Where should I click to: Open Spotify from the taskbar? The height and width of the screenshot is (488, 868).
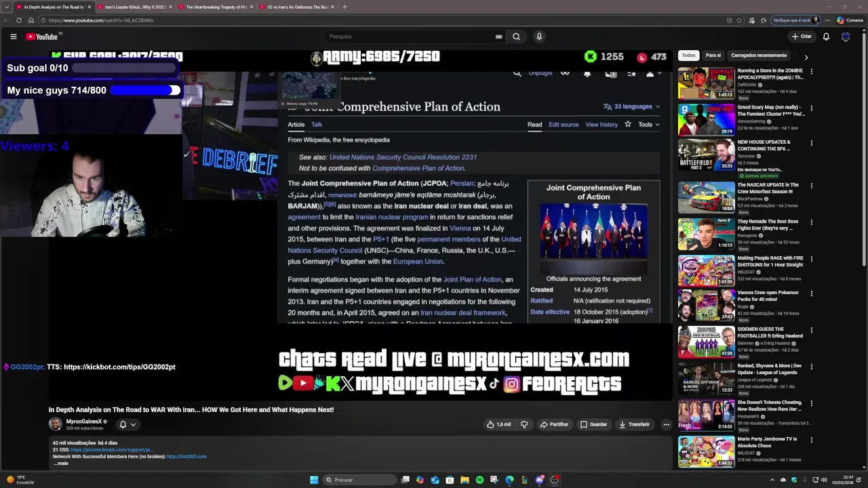[x=479, y=480]
